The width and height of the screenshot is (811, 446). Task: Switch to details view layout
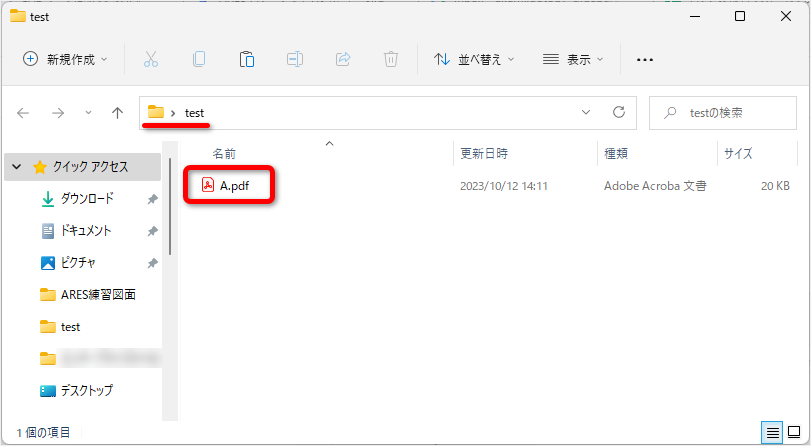(772, 432)
